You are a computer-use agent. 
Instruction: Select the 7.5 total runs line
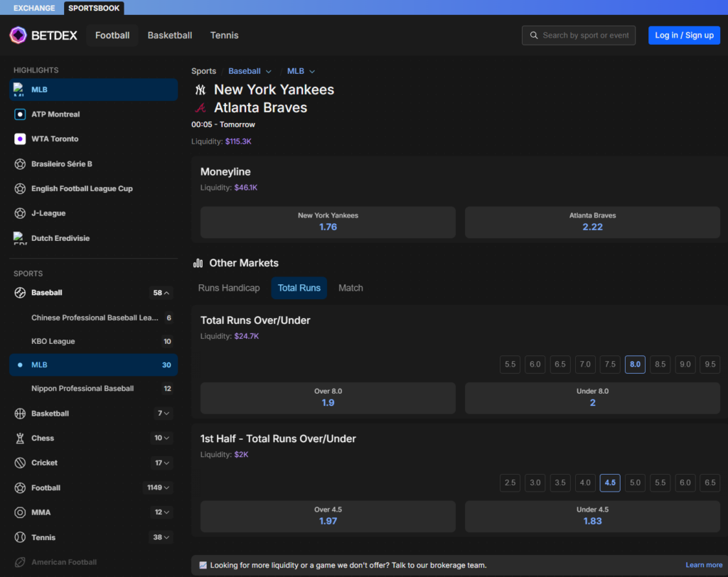tap(610, 365)
